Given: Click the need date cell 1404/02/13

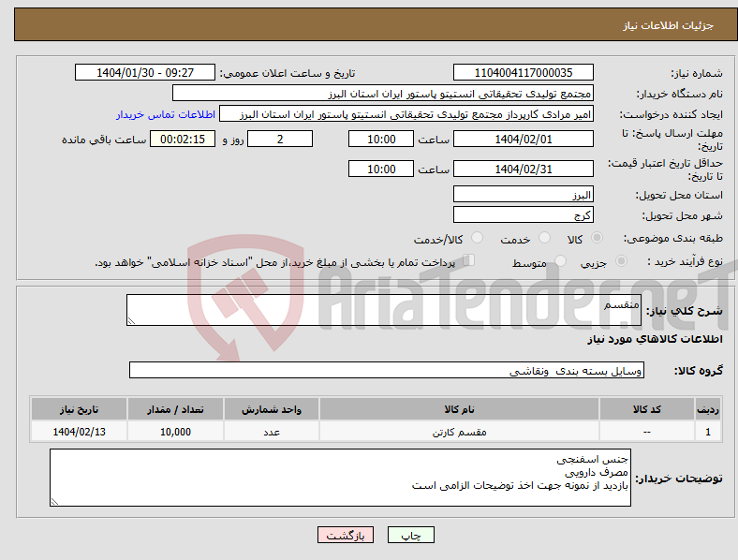Looking at the screenshot, I should (79, 432).
